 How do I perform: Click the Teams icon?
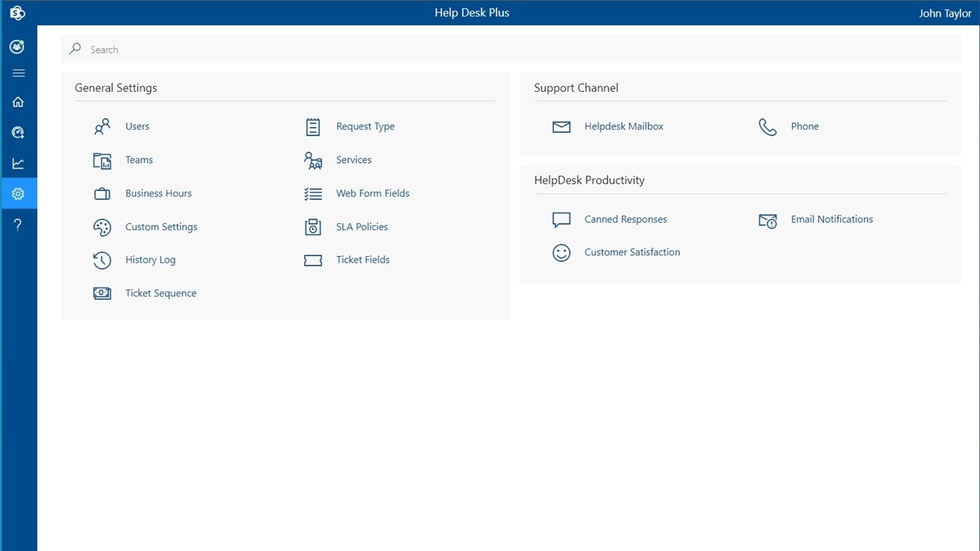(103, 161)
